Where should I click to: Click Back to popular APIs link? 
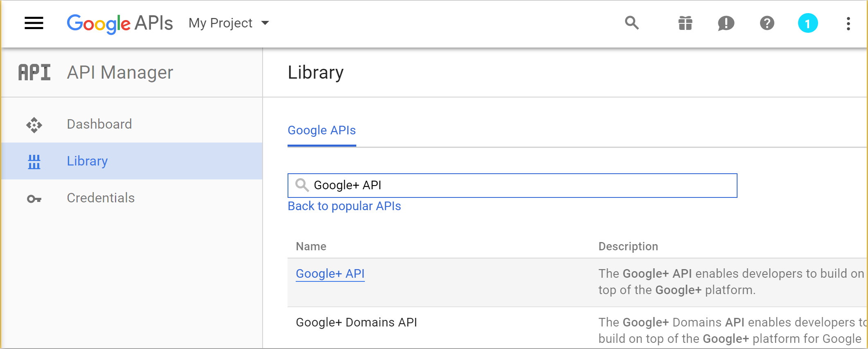tap(344, 206)
